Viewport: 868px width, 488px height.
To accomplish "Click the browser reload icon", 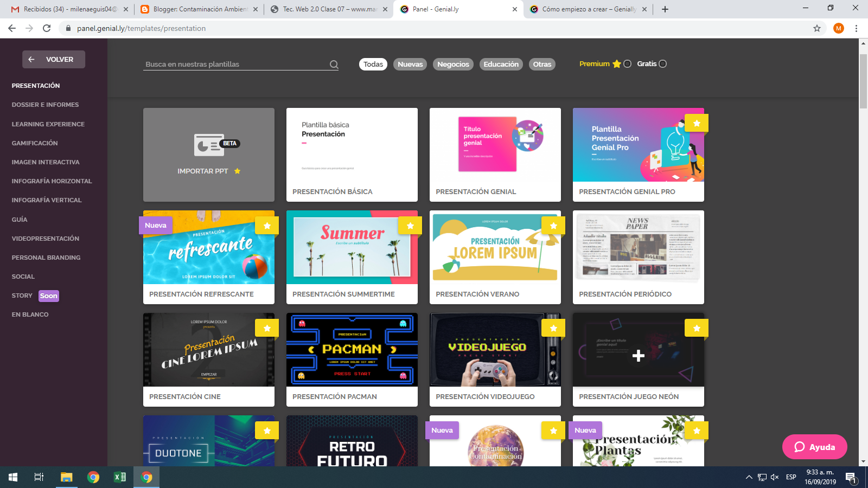I will [46, 28].
